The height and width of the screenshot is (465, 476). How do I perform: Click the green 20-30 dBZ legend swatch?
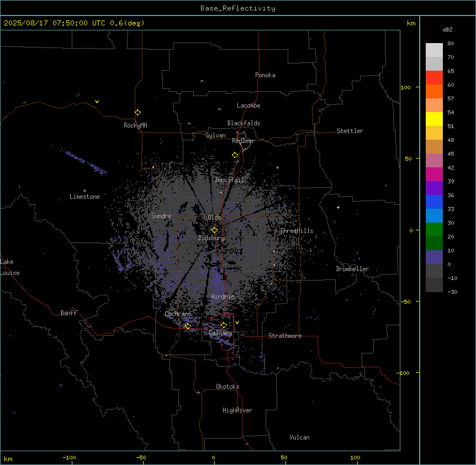(x=434, y=230)
